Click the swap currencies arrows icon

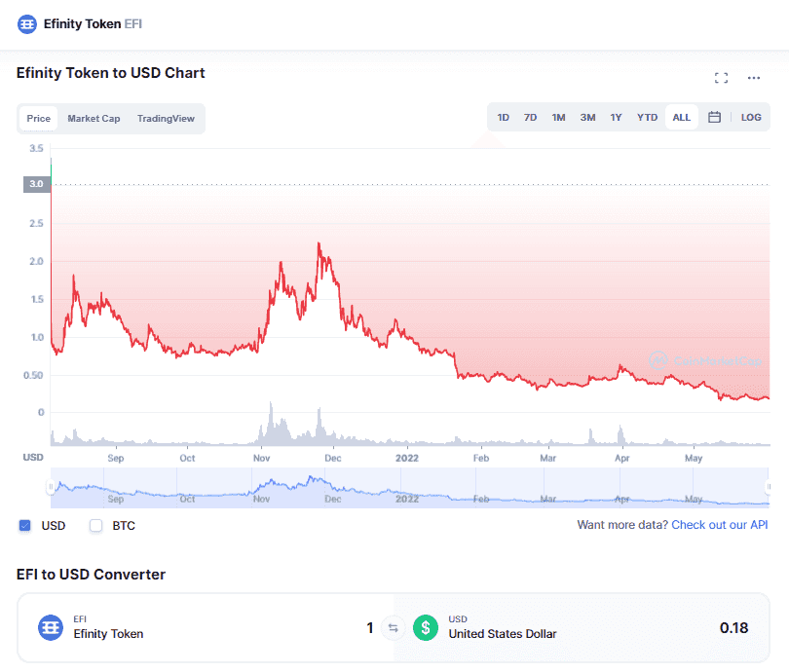pos(393,628)
